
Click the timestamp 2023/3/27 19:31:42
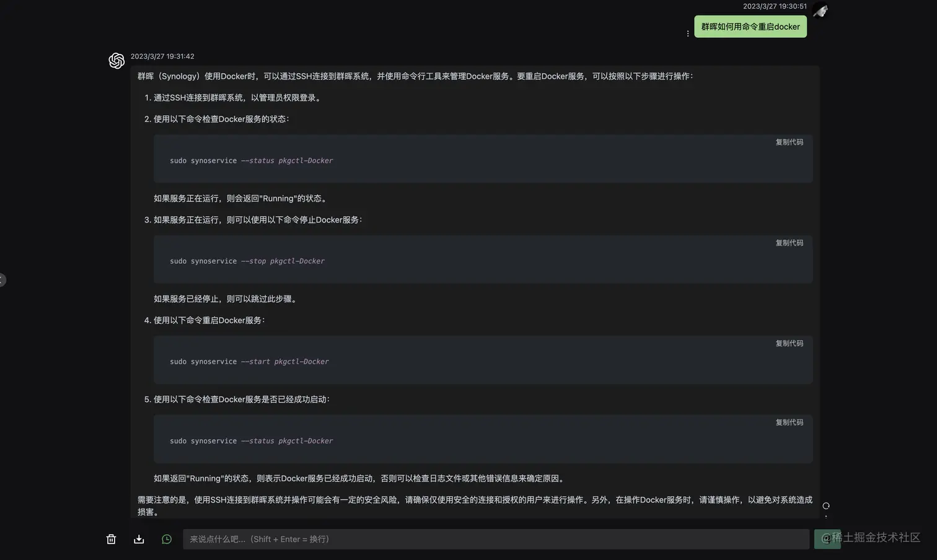163,56
